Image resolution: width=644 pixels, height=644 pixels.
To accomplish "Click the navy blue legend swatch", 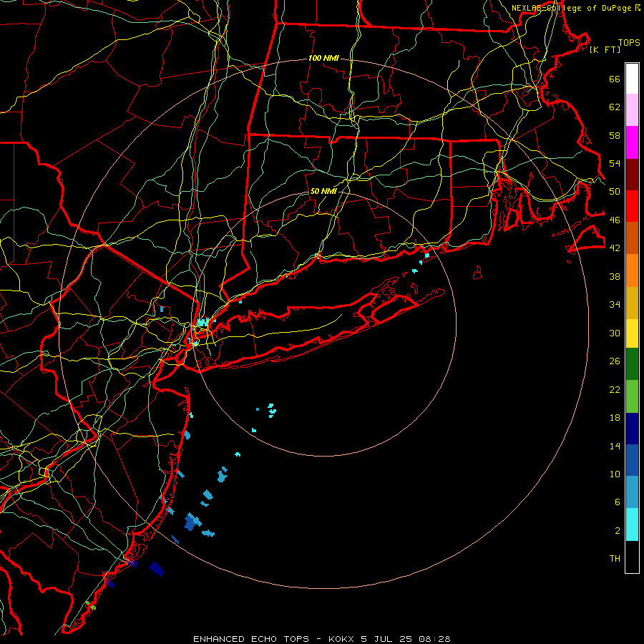I will pos(632,429).
